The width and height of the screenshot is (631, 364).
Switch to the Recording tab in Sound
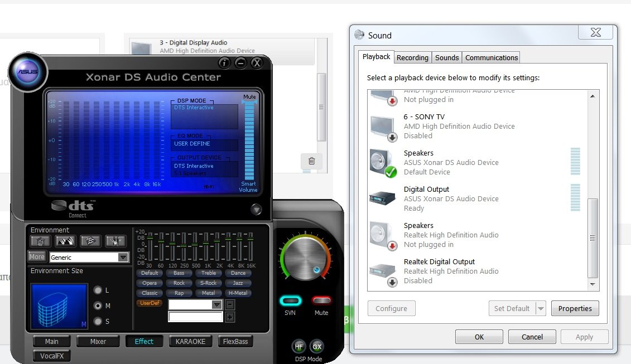412,57
